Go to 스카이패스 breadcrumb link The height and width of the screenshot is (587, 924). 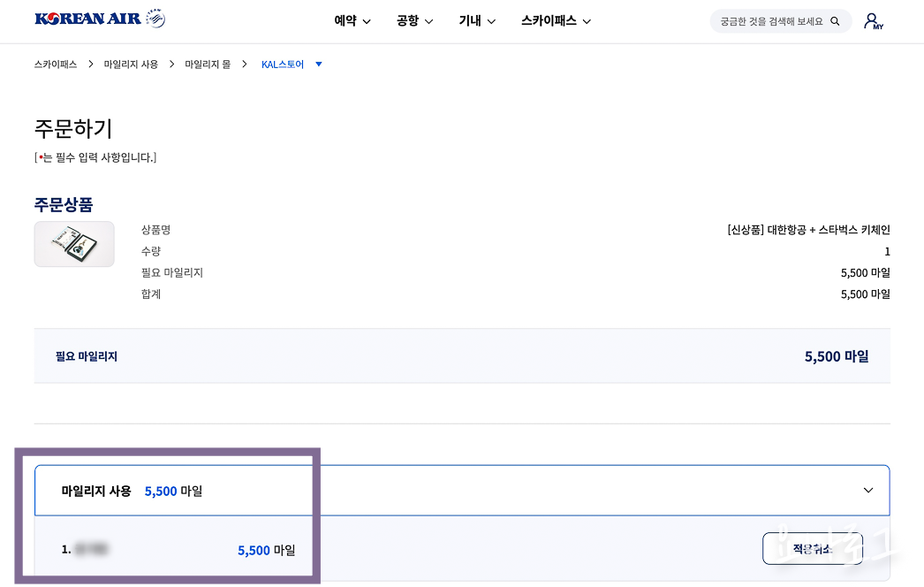coord(56,65)
